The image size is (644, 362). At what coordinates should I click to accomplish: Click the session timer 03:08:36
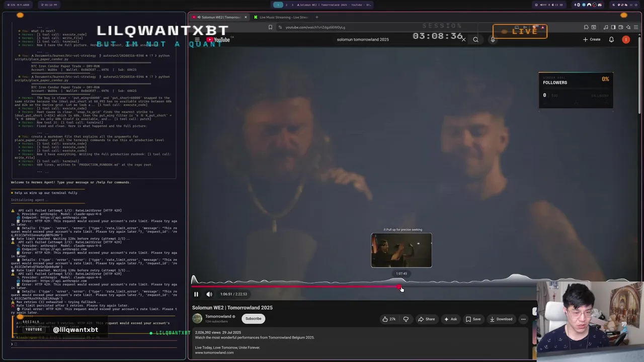438,36
